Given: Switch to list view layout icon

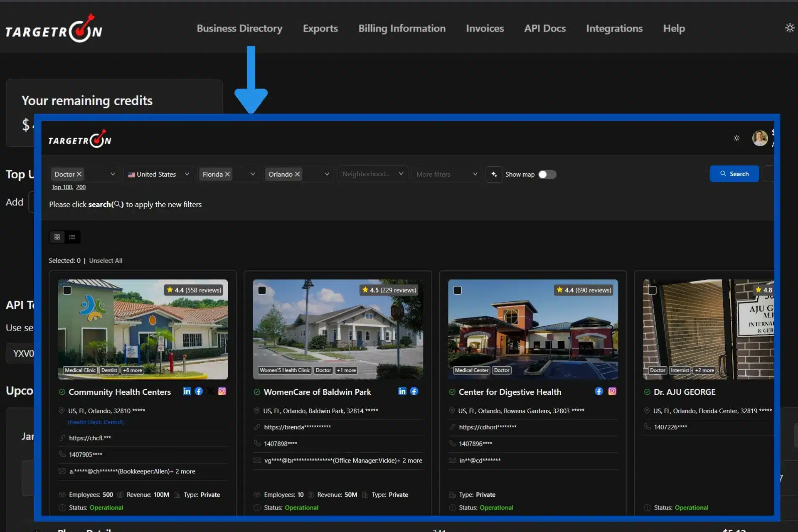Looking at the screenshot, I should 72,237.
